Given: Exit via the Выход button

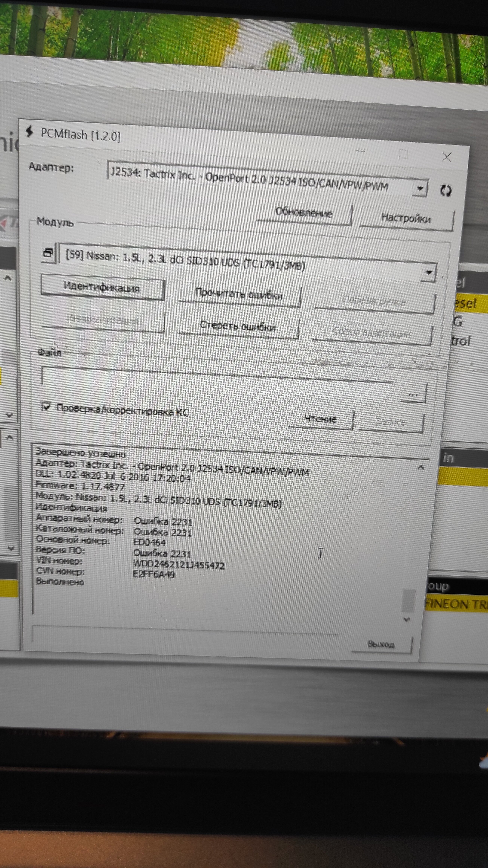Looking at the screenshot, I should (x=381, y=644).
